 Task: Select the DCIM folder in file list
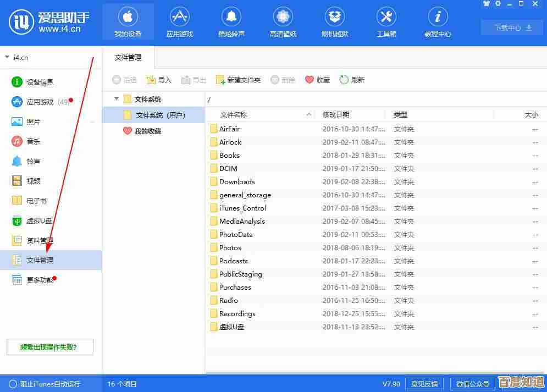point(228,169)
